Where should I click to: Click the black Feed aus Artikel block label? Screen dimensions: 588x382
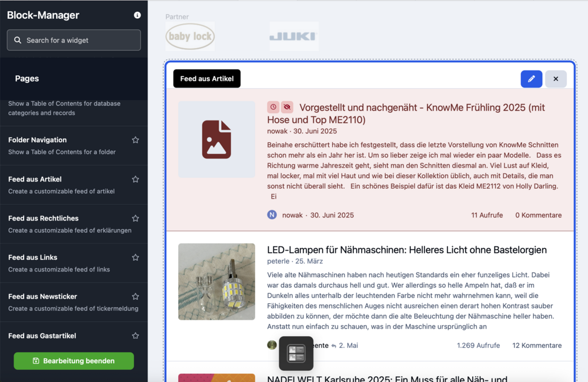[207, 78]
